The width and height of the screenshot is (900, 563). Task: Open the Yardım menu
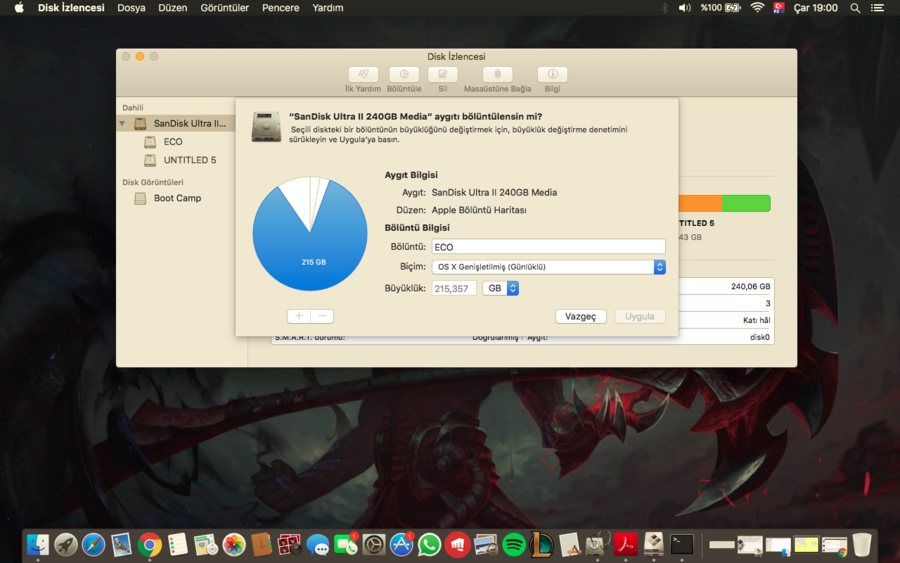327,8
